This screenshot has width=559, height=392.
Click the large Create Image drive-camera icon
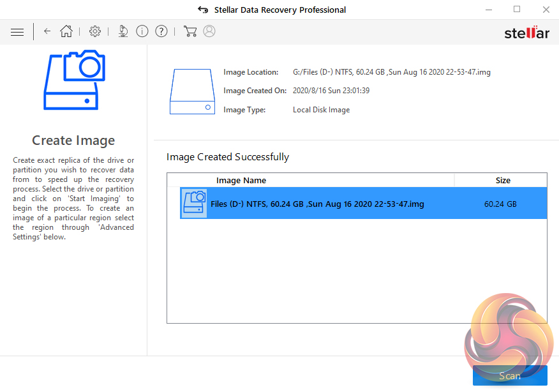[x=74, y=80]
